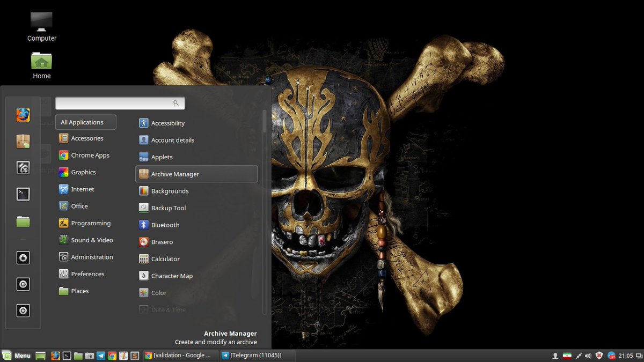Click the Logout icon in the menu

coord(23,284)
